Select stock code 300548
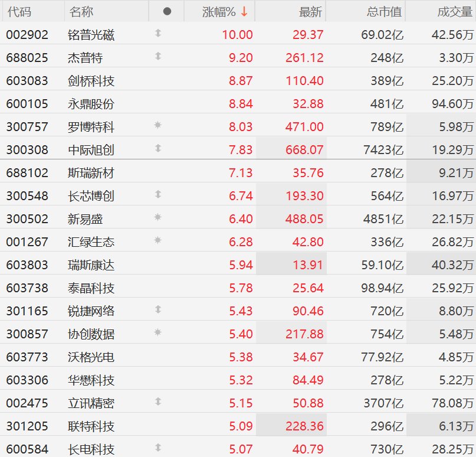The height and width of the screenshot is (457, 476). pos(27,196)
